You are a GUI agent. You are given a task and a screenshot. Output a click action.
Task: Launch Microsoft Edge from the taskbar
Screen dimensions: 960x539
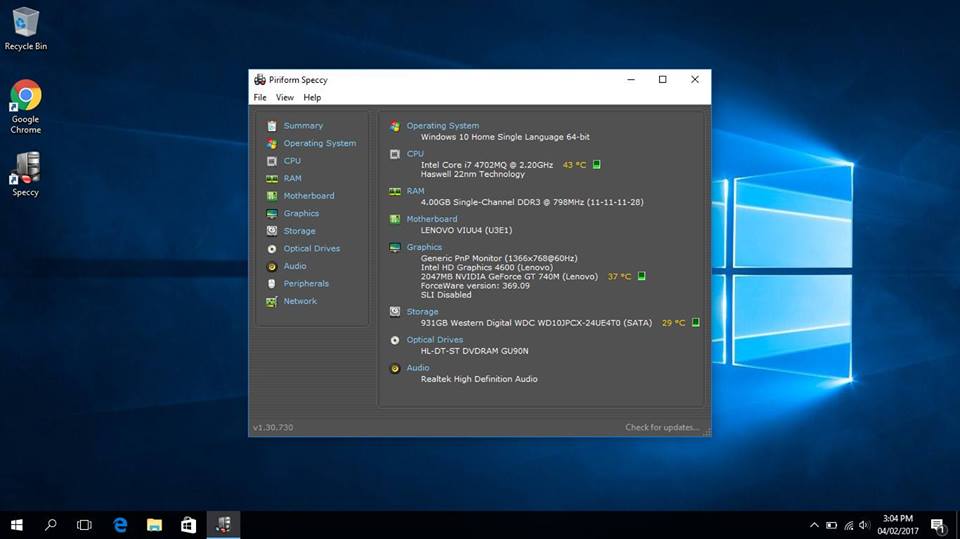click(x=121, y=525)
